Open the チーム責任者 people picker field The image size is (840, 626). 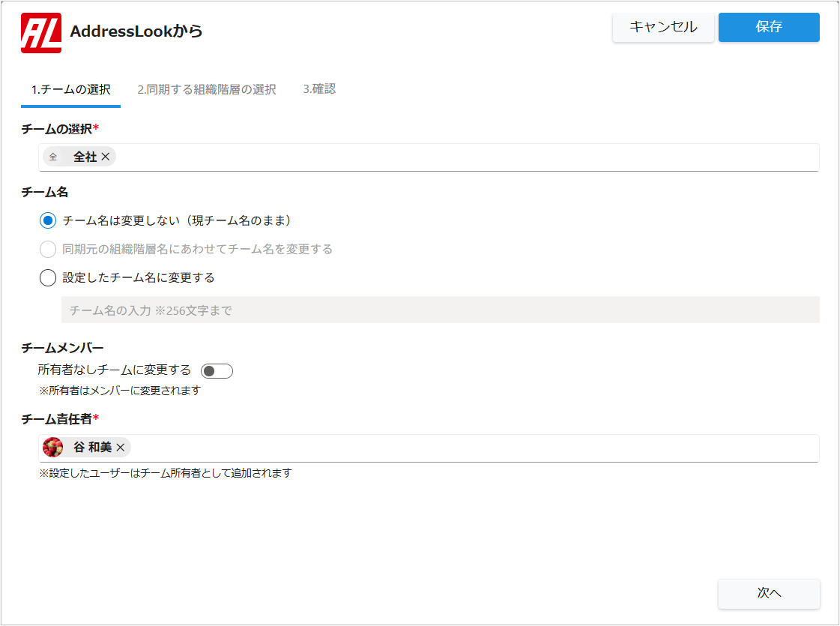(x=472, y=448)
